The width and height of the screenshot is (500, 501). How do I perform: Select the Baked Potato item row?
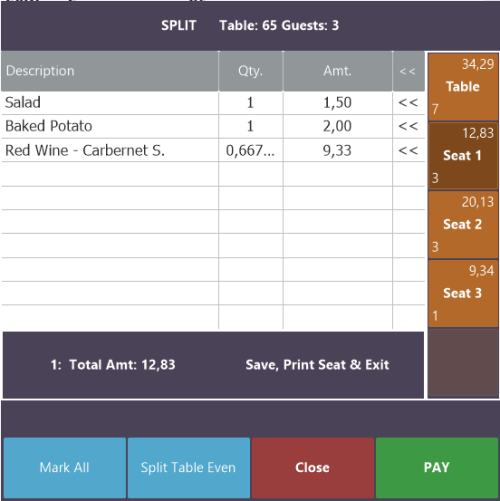tap(213, 126)
